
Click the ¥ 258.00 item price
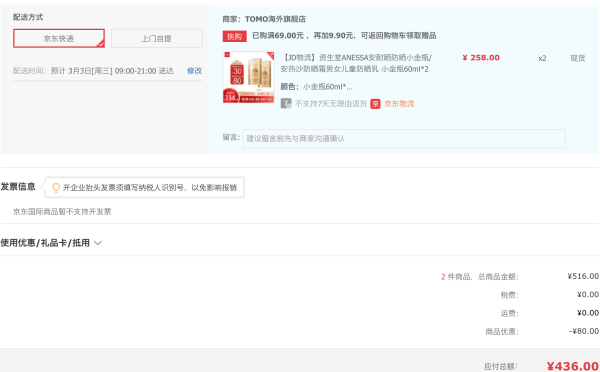[481, 58]
